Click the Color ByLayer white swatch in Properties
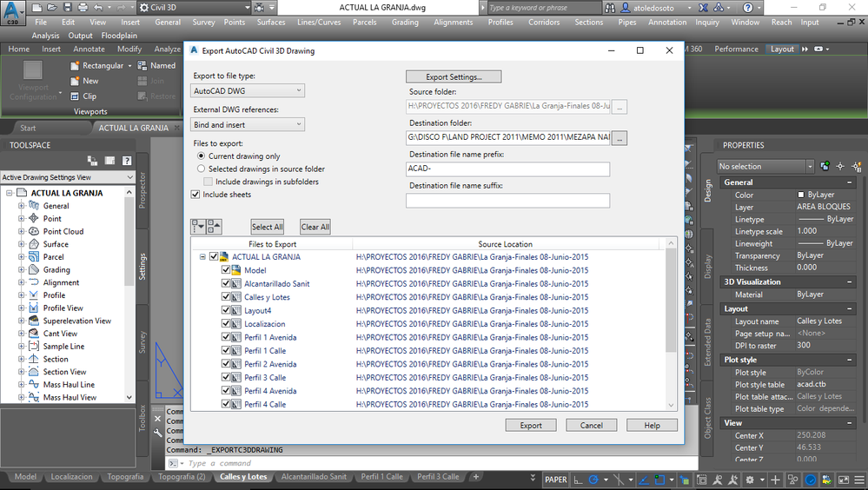Viewport: 868px width, 490px height. (800, 195)
